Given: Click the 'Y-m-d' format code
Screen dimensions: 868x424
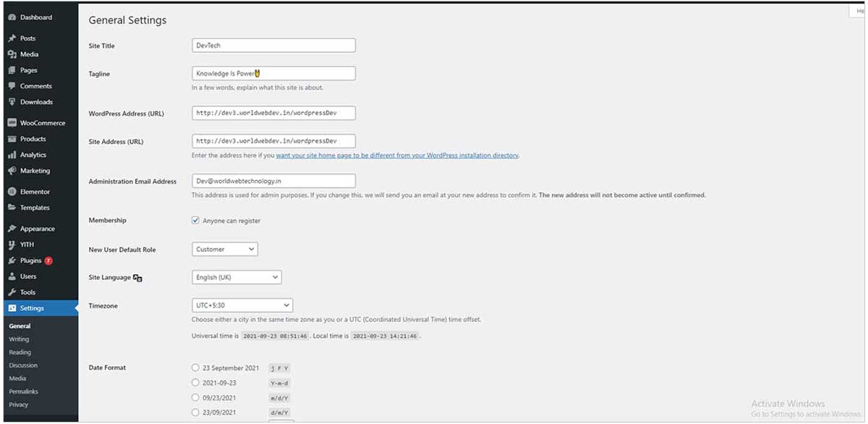Looking at the screenshot, I should coord(279,383).
